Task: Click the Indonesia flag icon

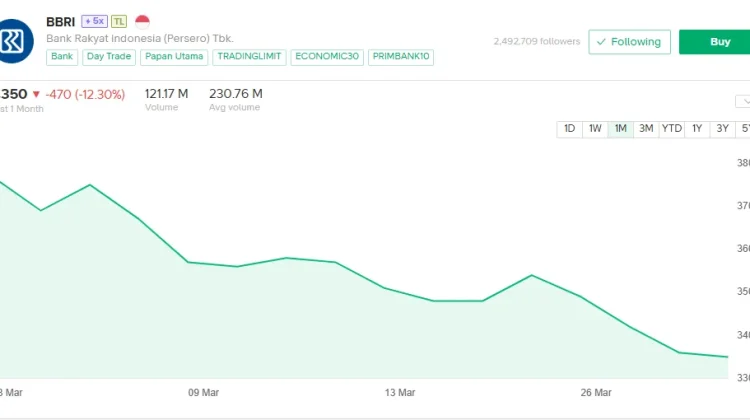Action: [x=143, y=22]
